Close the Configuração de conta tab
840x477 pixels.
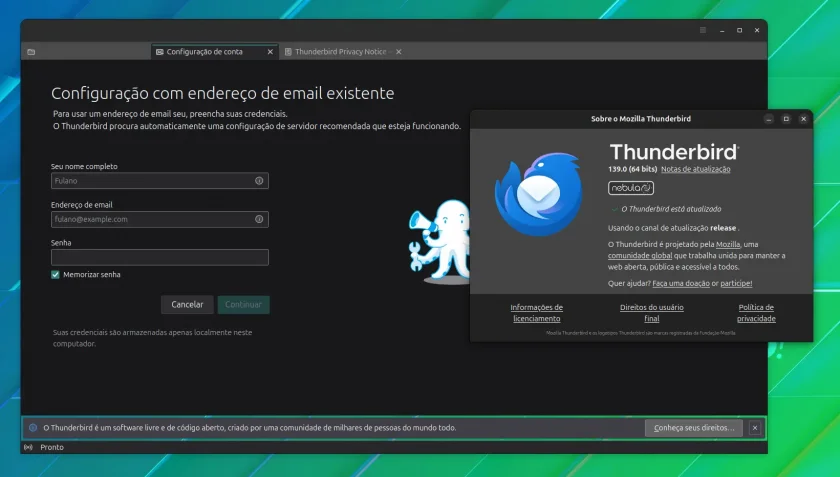(x=270, y=52)
